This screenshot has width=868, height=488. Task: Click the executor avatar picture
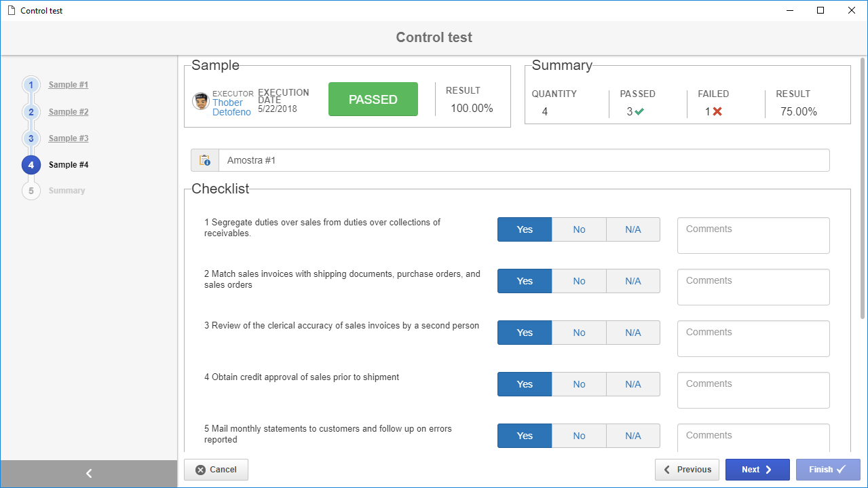pos(201,102)
